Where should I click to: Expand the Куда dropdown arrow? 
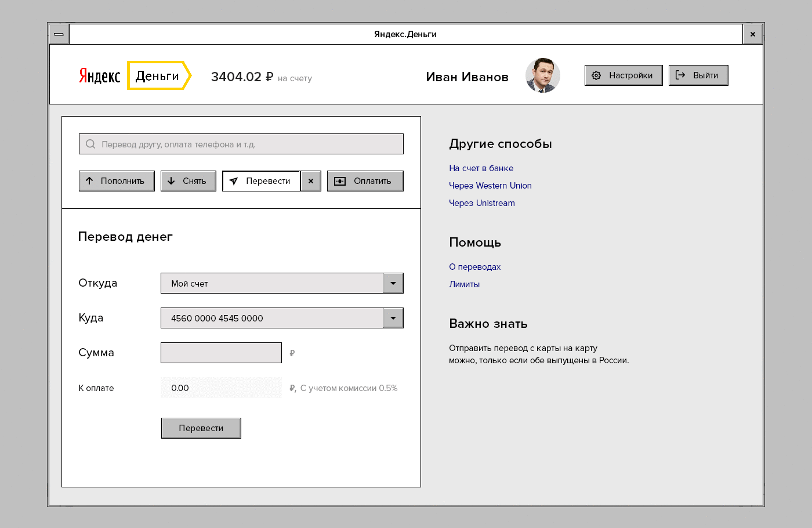[393, 318]
